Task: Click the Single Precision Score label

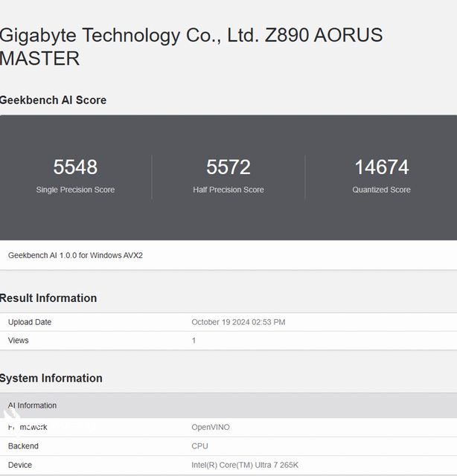Action: point(75,190)
